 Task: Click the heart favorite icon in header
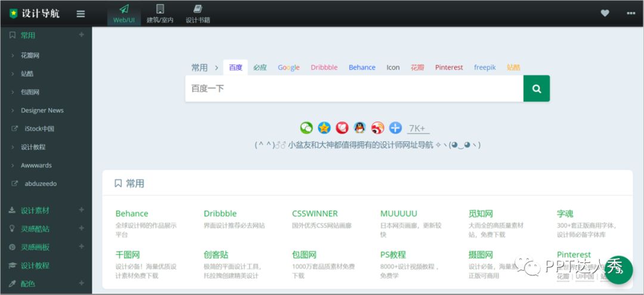tap(605, 13)
